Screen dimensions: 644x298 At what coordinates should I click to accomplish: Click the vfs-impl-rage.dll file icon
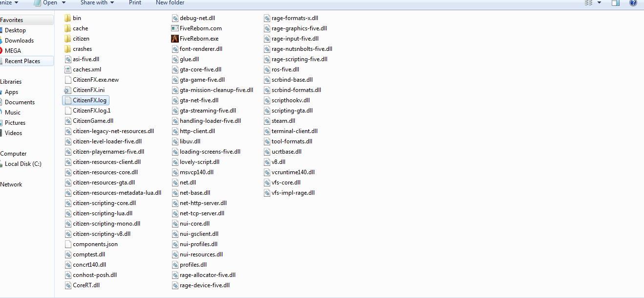pos(266,193)
